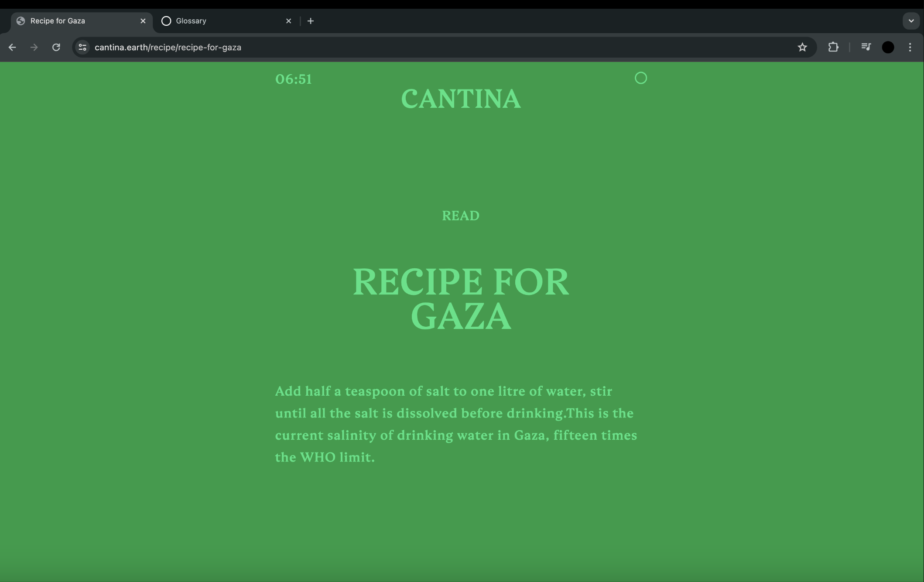
Task: Open the Chrome profile avatar
Action: [x=888, y=47]
